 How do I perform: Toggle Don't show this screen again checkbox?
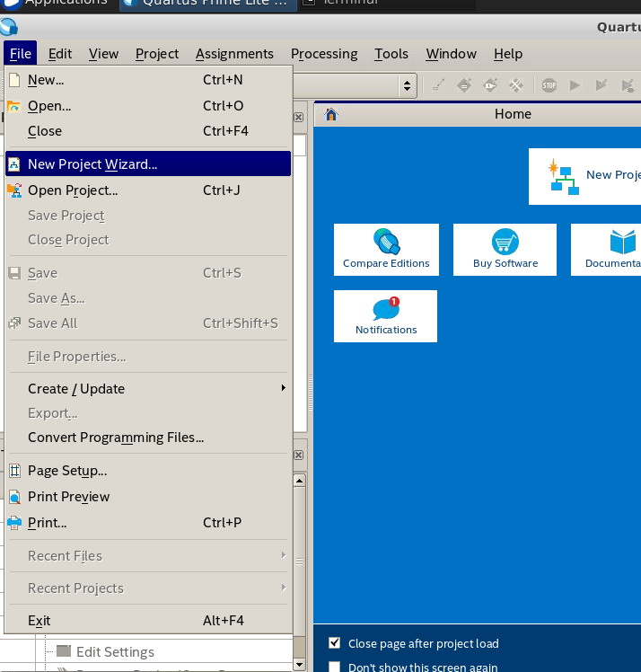pyautogui.click(x=335, y=667)
